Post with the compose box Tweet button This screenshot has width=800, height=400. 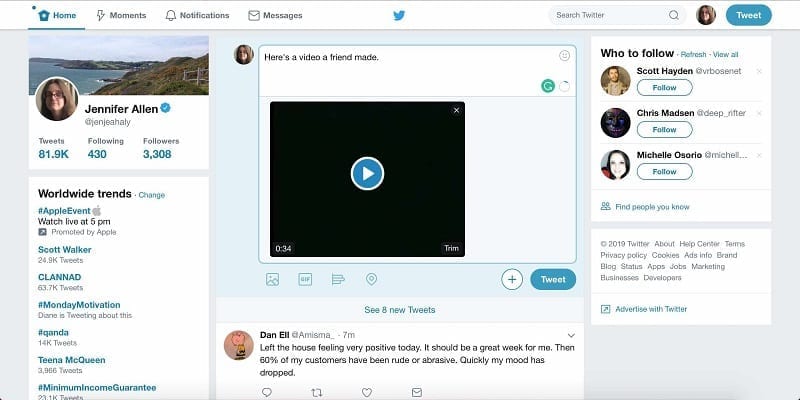(553, 280)
